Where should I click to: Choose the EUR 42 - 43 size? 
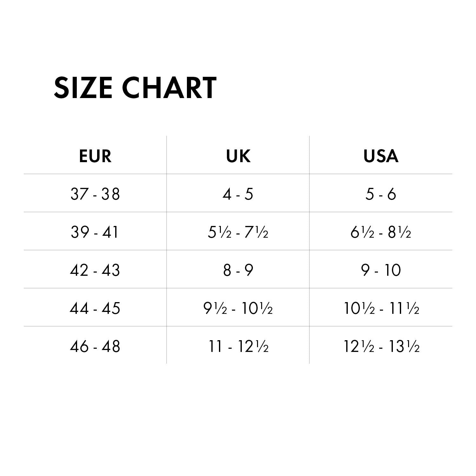coord(95,270)
